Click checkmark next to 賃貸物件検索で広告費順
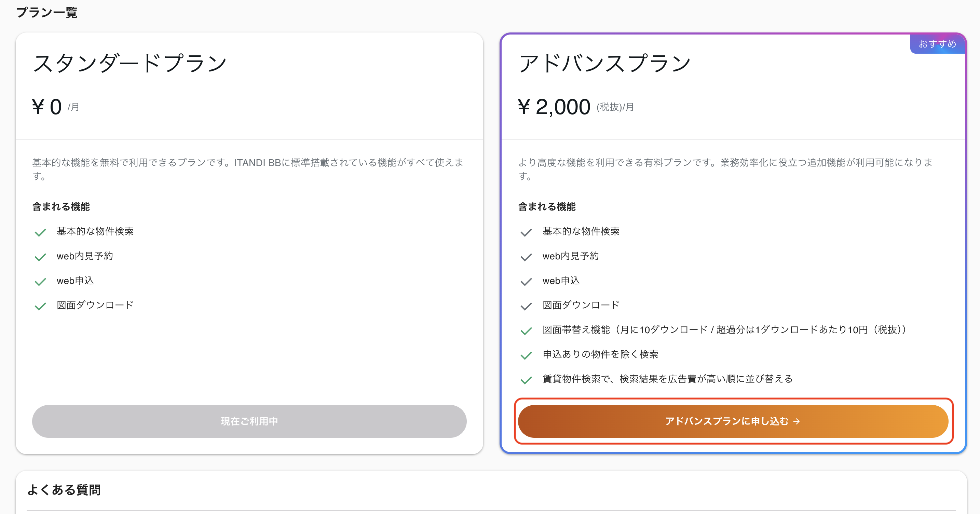Viewport: 980px width, 514px height. click(526, 380)
